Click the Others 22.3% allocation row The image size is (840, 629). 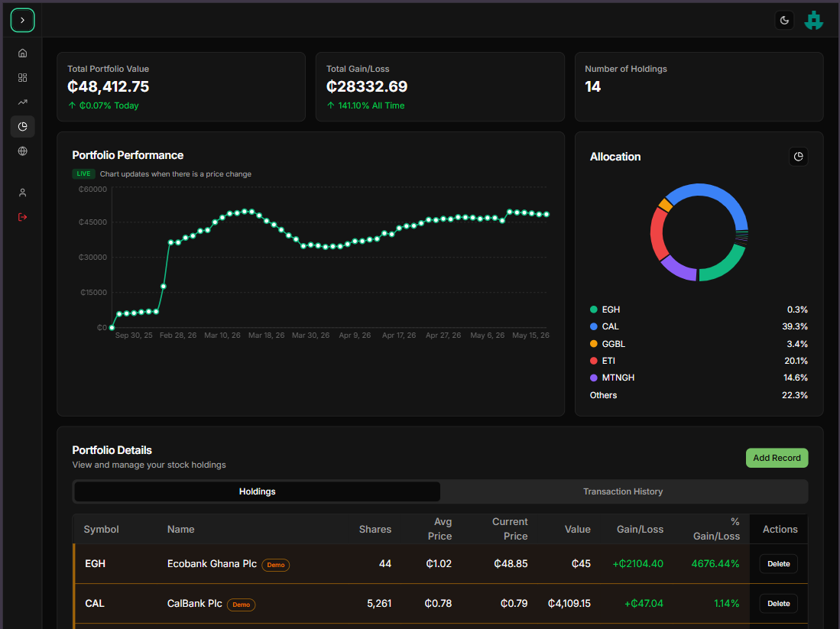click(699, 395)
